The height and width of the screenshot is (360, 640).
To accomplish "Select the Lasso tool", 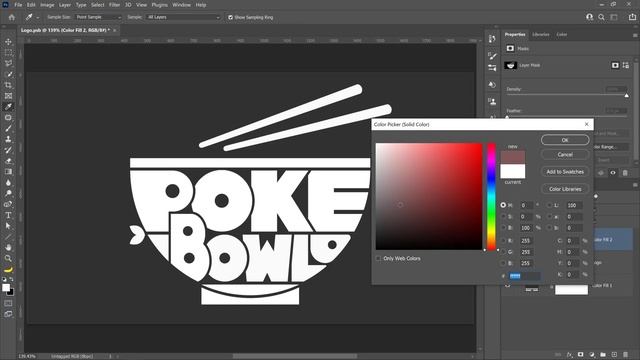I will (x=8, y=63).
